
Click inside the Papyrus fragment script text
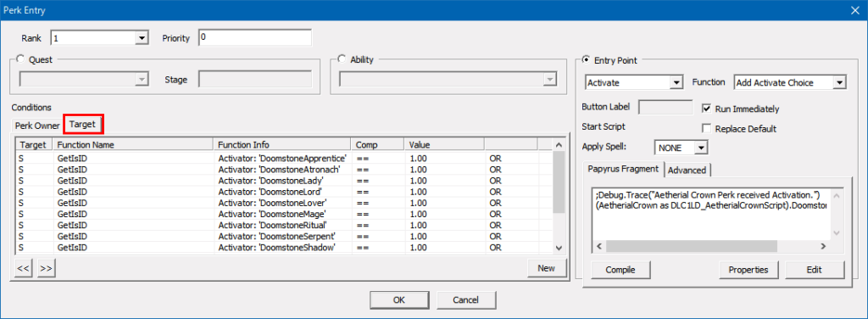tap(711, 215)
